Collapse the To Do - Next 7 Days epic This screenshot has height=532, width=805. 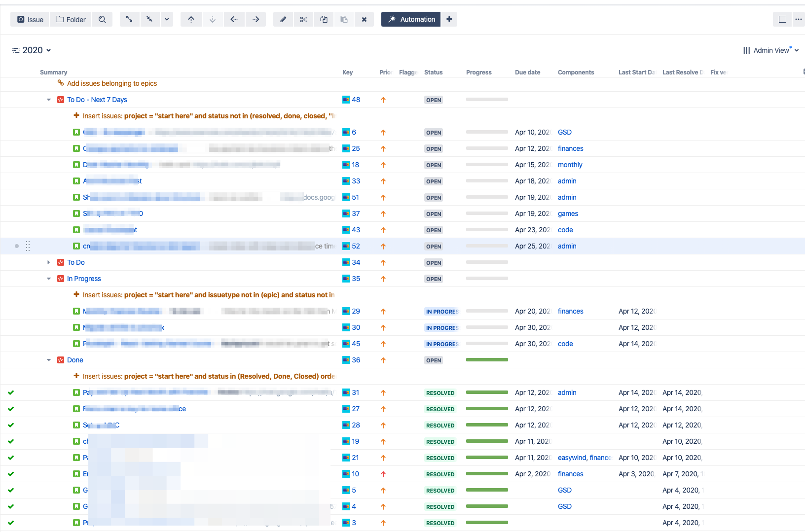pyautogui.click(x=48, y=99)
